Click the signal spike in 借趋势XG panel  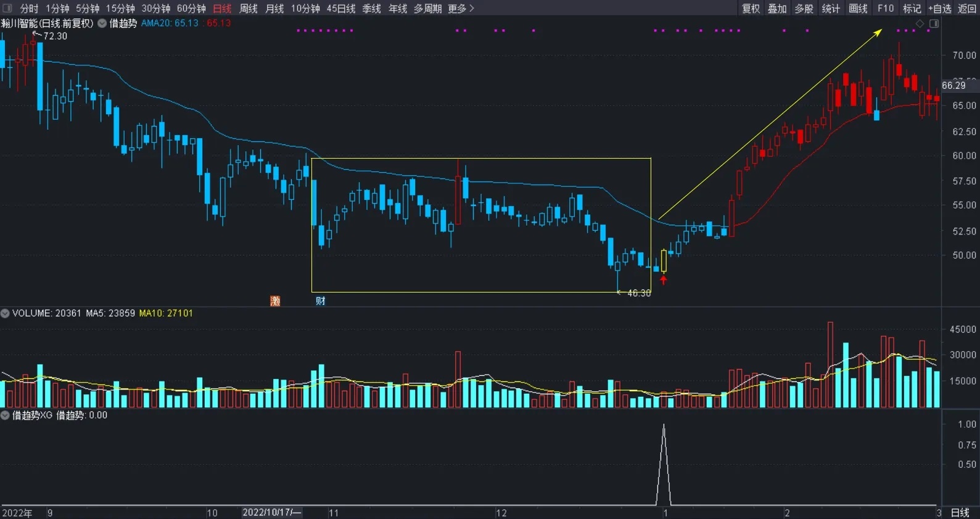pos(664,464)
